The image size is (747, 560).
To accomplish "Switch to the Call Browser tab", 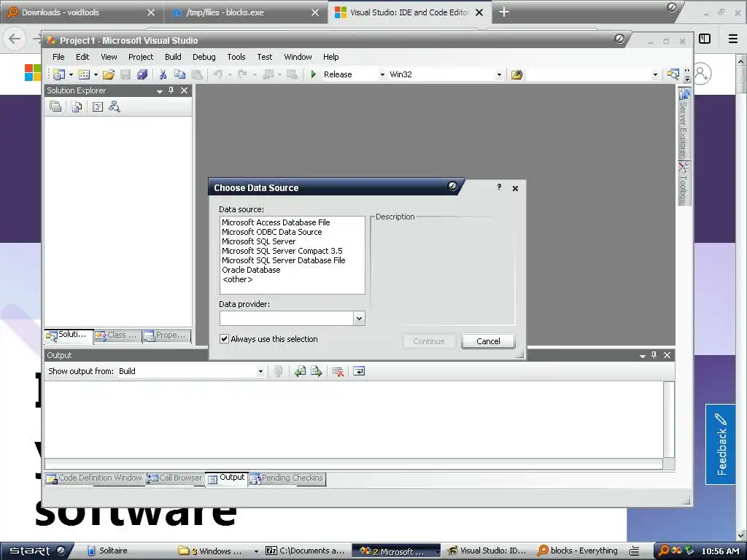I will coord(174,478).
